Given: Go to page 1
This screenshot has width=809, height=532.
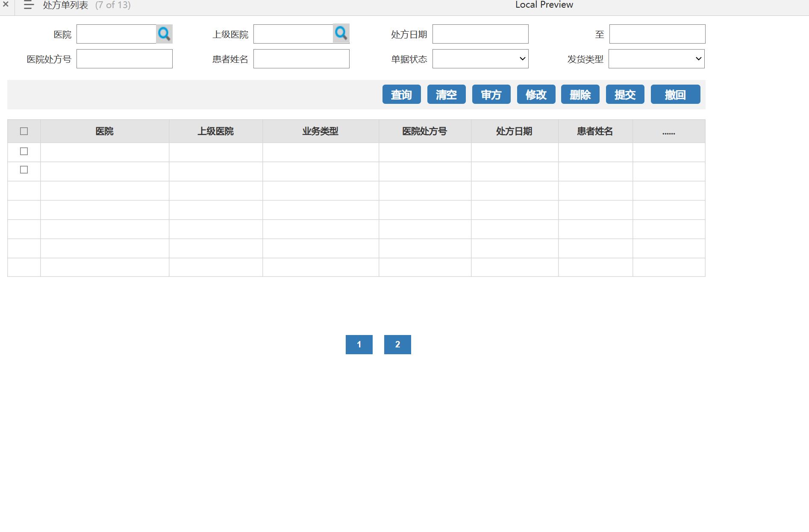Looking at the screenshot, I should click(x=359, y=344).
